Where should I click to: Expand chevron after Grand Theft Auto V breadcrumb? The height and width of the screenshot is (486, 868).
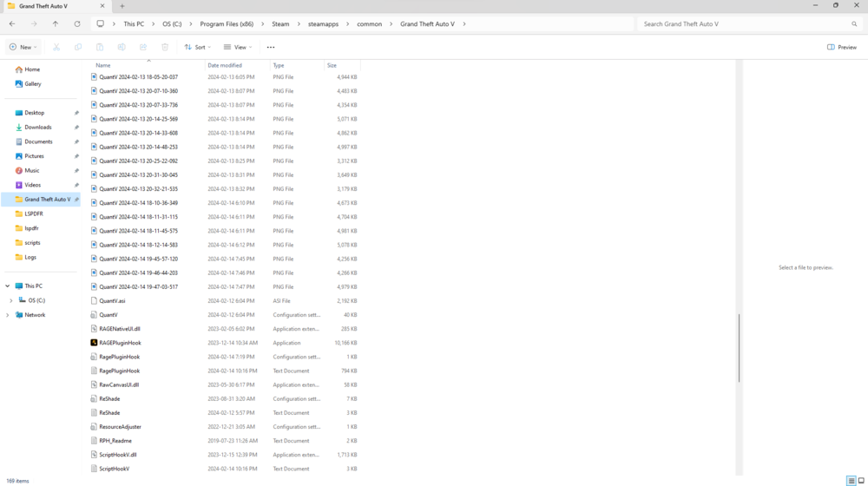pos(464,23)
